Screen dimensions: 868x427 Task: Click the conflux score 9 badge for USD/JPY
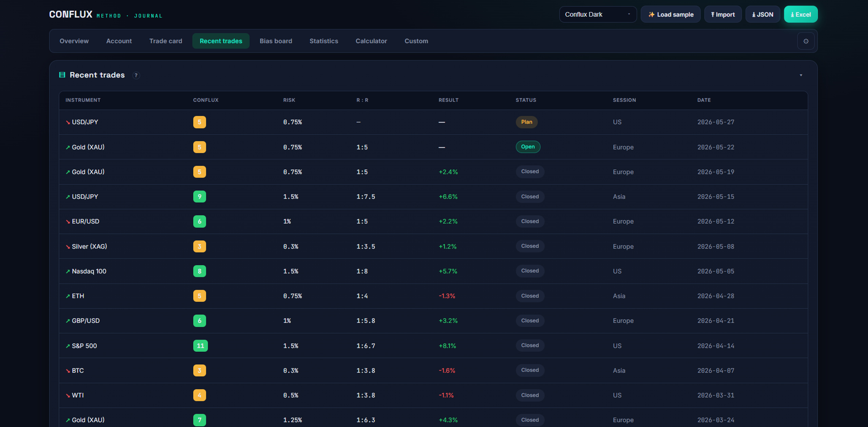coord(199,197)
